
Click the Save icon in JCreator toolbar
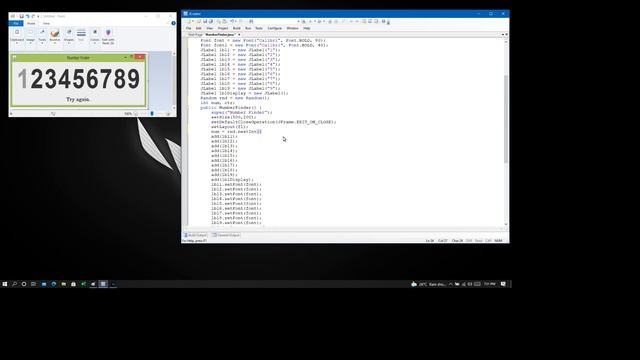pos(205,21)
